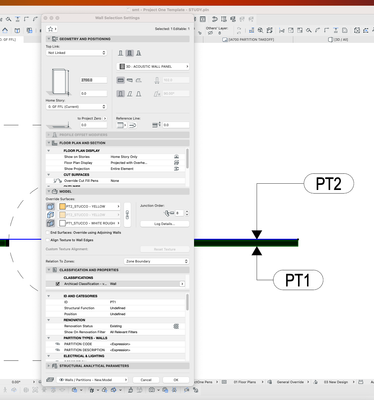374x400 pixels.
Task: Choose the slanted wall complexity icon
Action: (130, 94)
